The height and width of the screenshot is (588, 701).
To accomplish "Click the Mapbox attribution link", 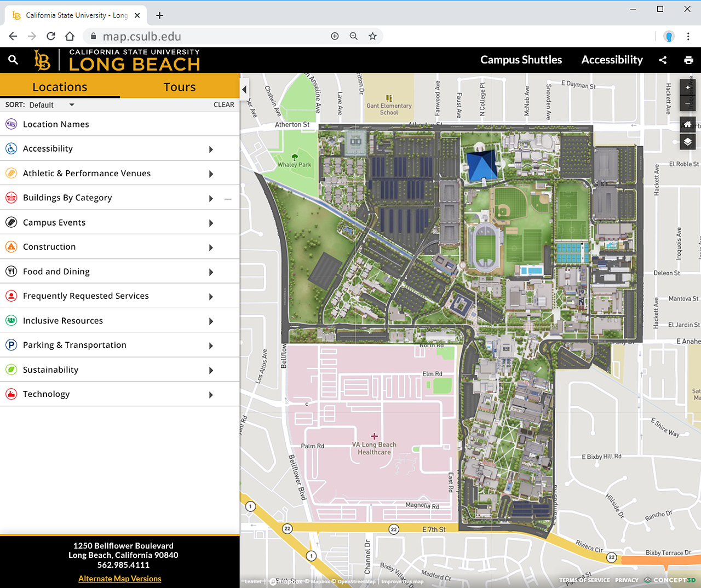I will pos(318,581).
